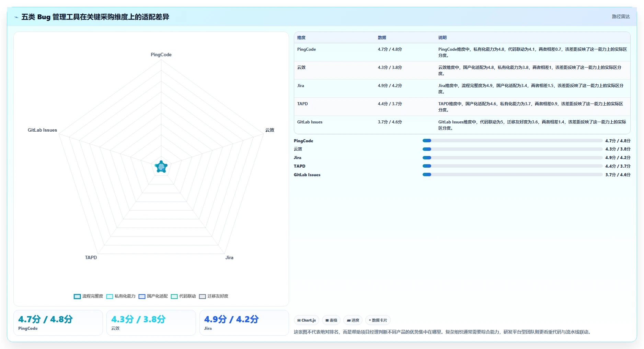Click the 路径雷达 label in header
This screenshot has width=644, height=349.
[621, 16]
